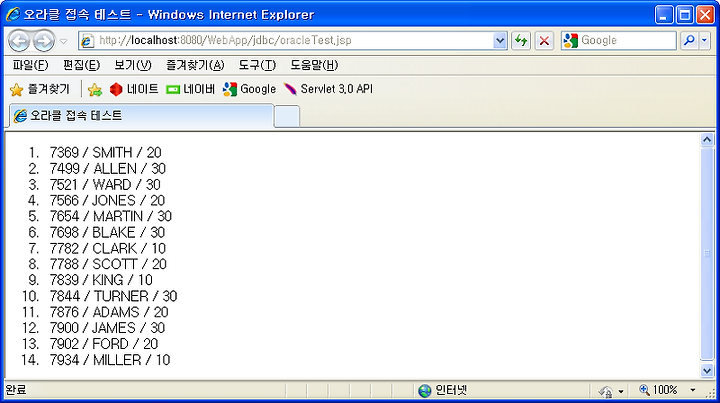The width and height of the screenshot is (720, 403).
Task: Click the 인터넷 zone globe icon
Action: click(x=425, y=391)
